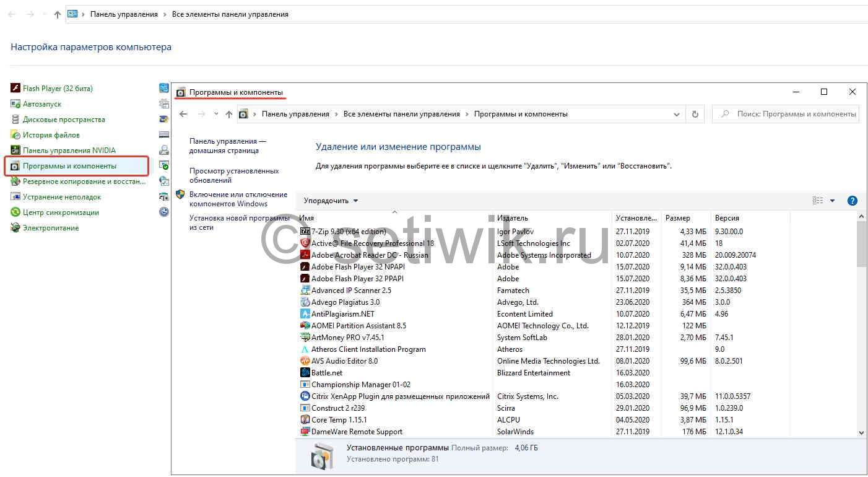868x477 pixels.
Task: Click the 7-Zip 9.30 program icon
Action: click(x=305, y=232)
